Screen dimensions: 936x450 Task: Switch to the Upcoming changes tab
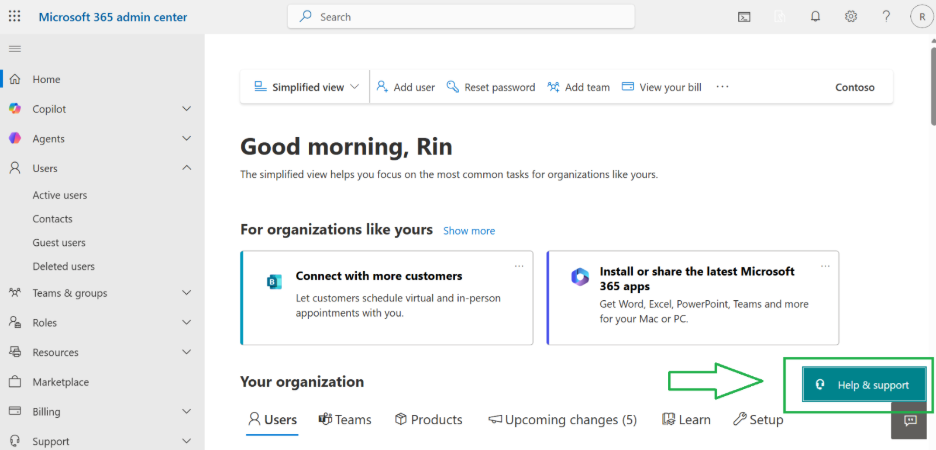click(562, 420)
